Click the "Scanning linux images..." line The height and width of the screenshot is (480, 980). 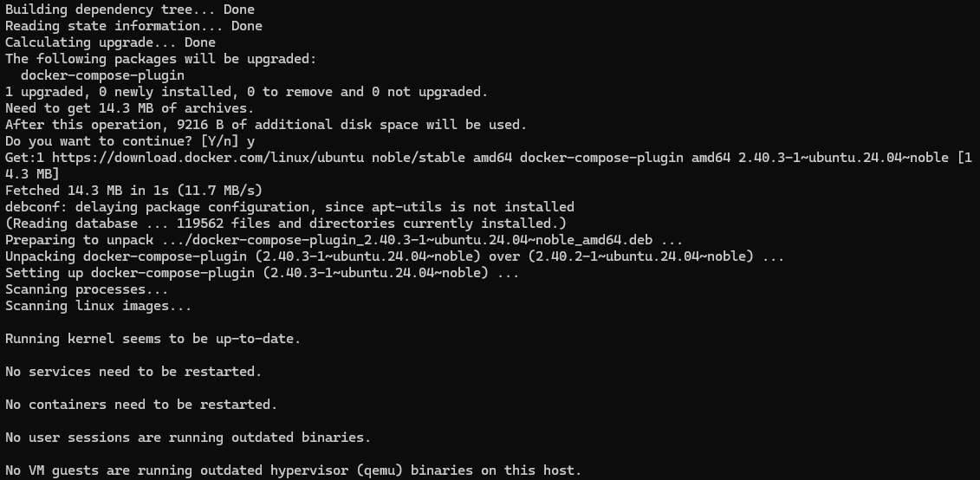(x=98, y=306)
